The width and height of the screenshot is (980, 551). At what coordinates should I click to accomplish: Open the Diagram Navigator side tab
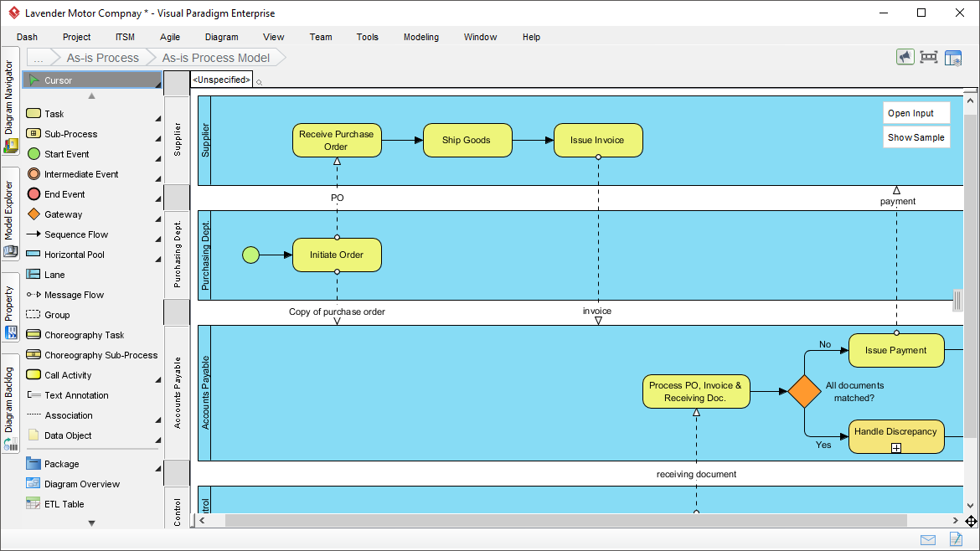tap(10, 100)
